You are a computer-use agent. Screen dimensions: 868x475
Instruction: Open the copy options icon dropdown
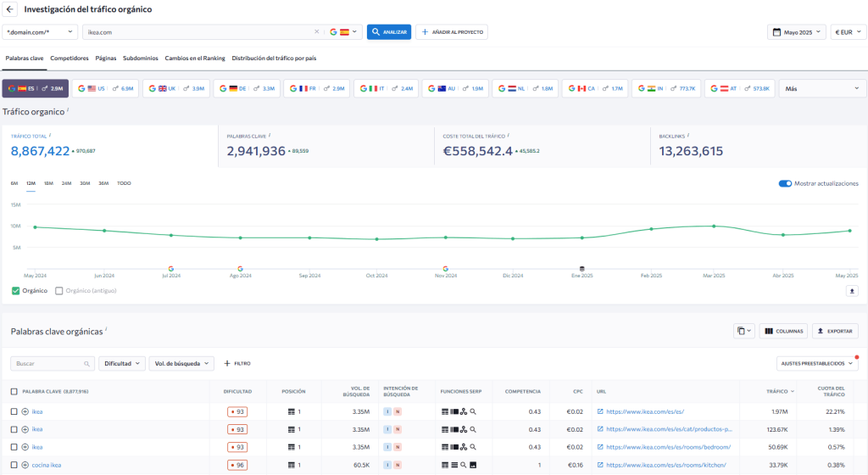tap(744, 331)
